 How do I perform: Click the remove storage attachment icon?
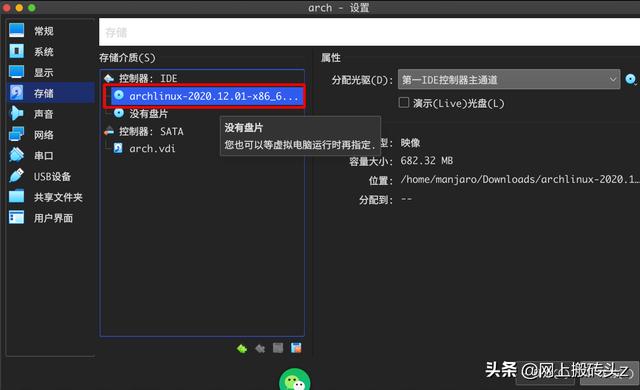(x=296, y=348)
